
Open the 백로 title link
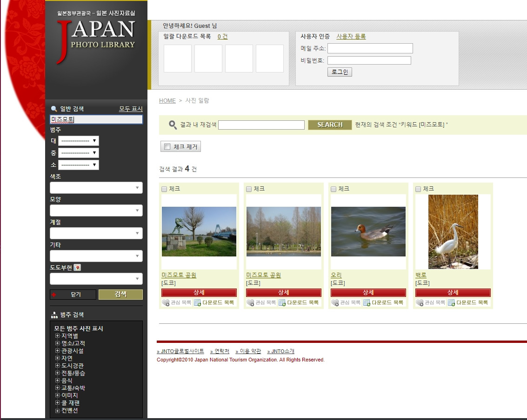[421, 275]
